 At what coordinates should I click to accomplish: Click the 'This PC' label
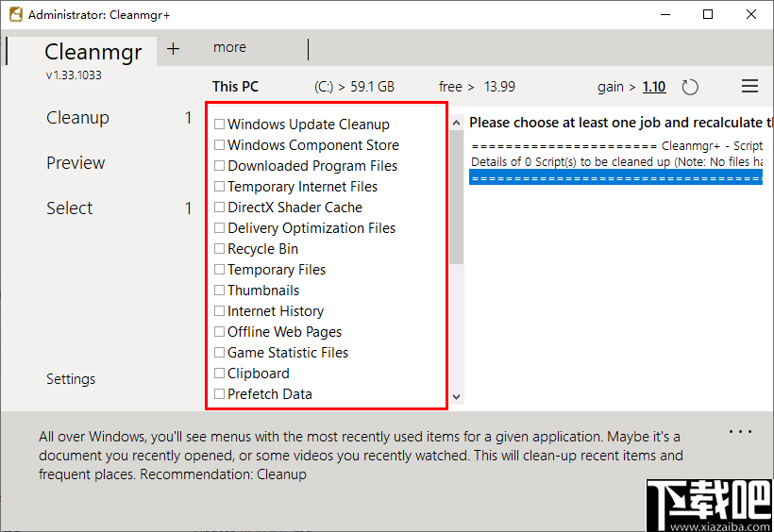235,87
